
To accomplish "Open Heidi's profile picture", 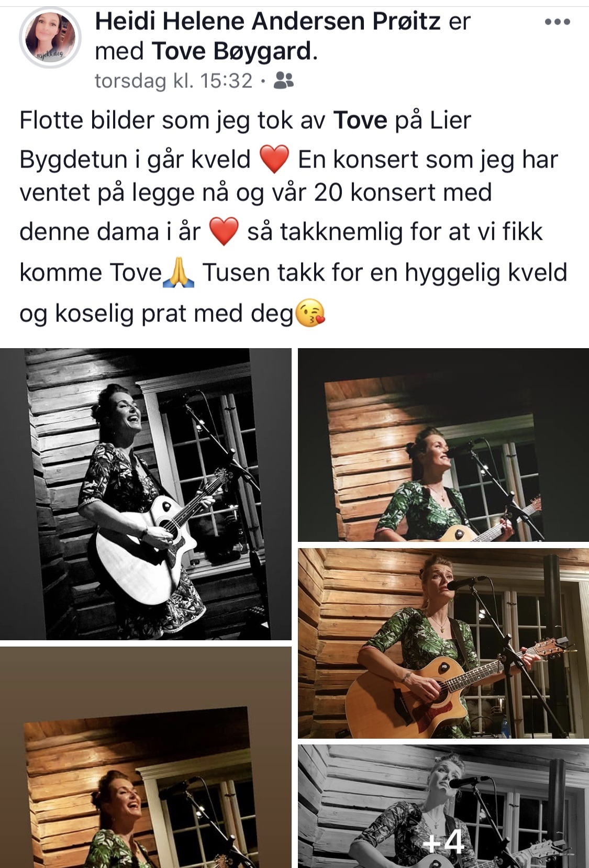I will [x=50, y=38].
